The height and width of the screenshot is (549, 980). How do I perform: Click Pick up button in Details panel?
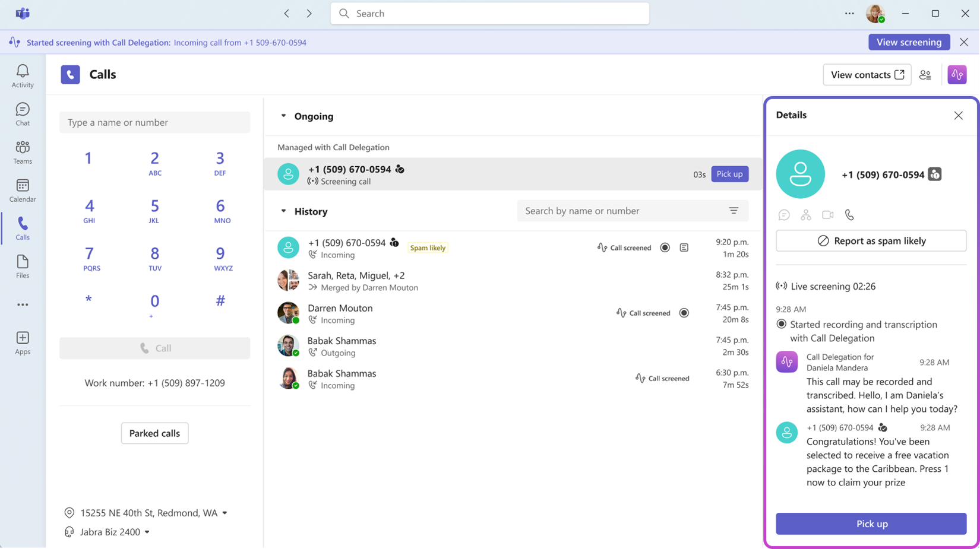point(871,523)
